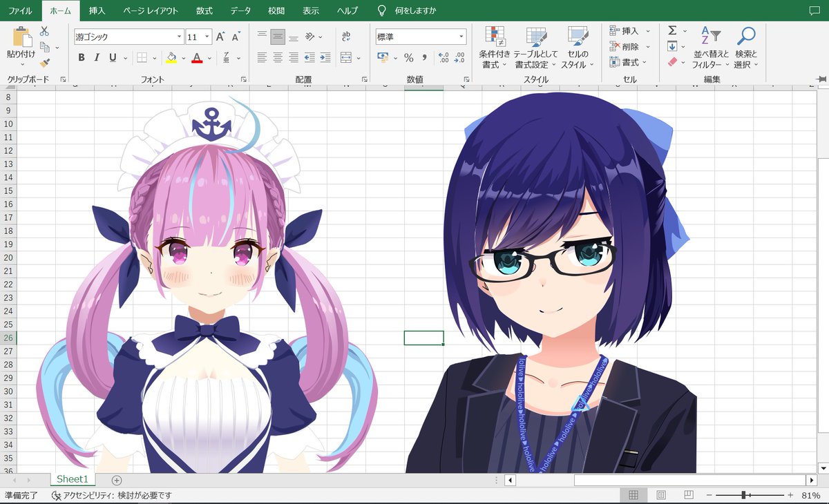Open テーブルとして書式設定 dropdown
Image resolution: width=829 pixels, height=504 pixels.
535,47
